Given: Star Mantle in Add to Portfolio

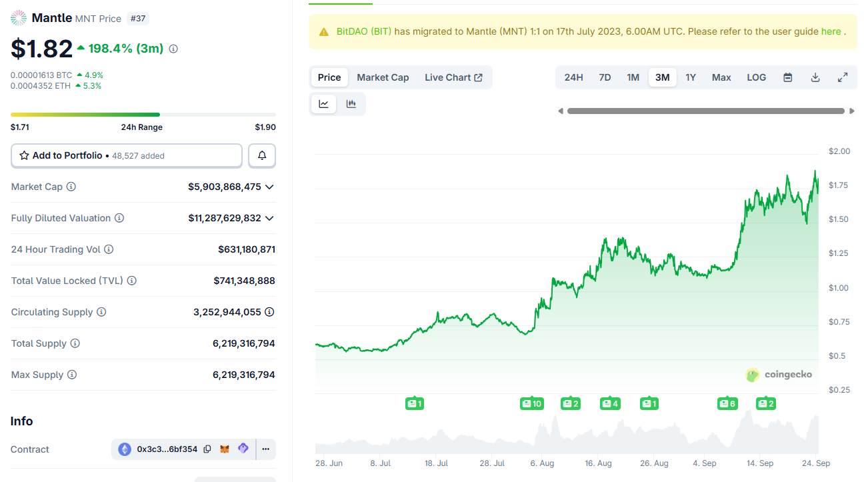Looking at the screenshot, I should coord(25,155).
